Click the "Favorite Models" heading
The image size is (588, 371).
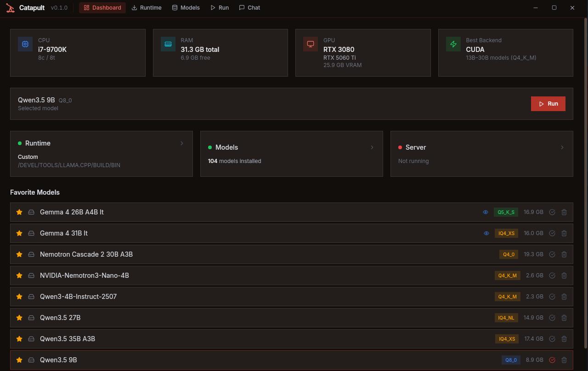tap(35, 192)
